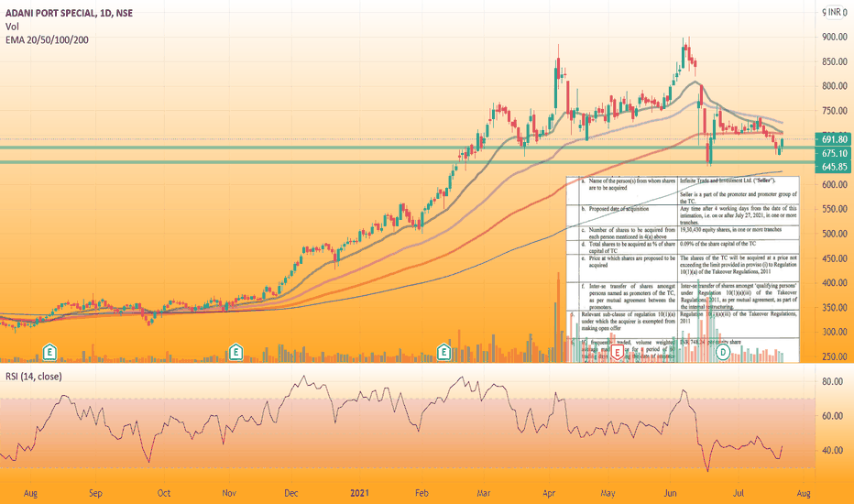
Task: Click the Feb date label
Action: (x=422, y=493)
